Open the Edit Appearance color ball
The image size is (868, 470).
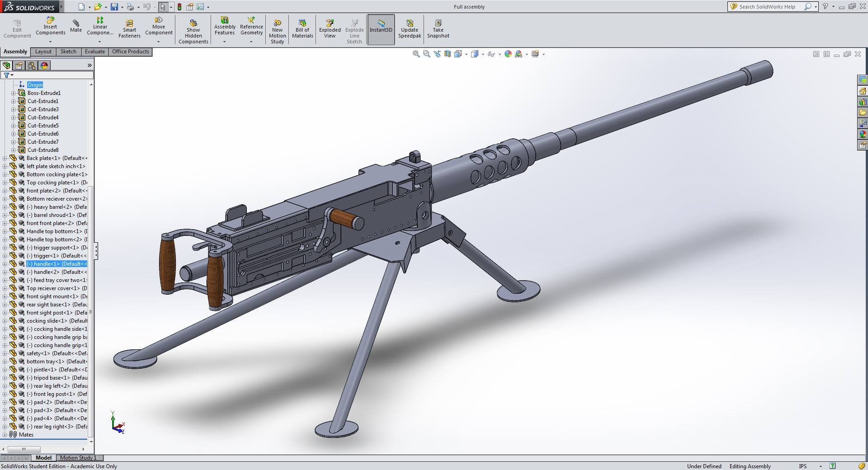coord(508,54)
